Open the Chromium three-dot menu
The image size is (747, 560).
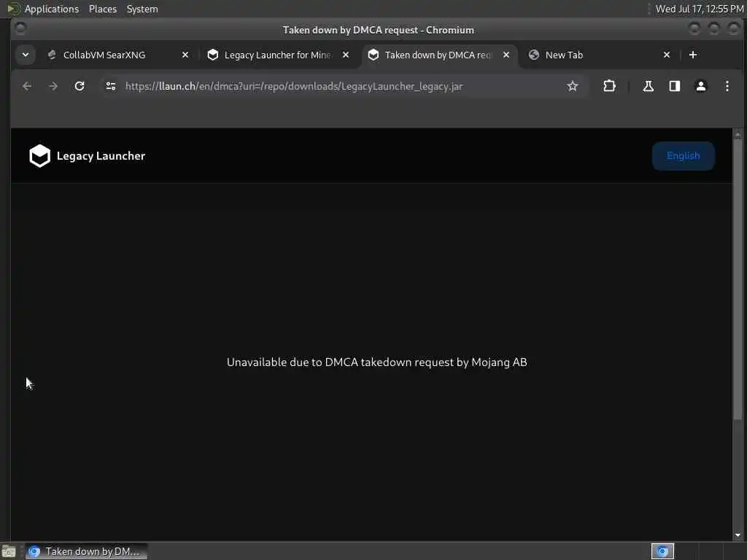[x=727, y=86]
